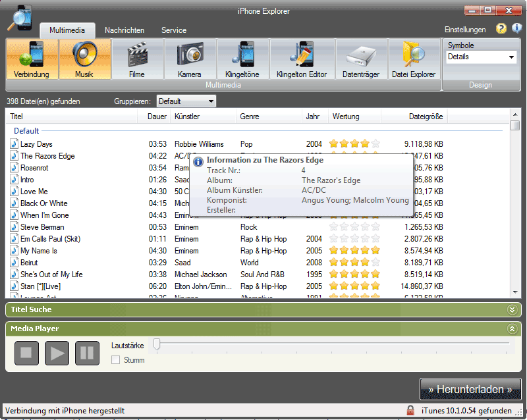Viewport: 527px width, 420px height.
Task: Select the song She's Out of My Life
Action: pos(51,275)
